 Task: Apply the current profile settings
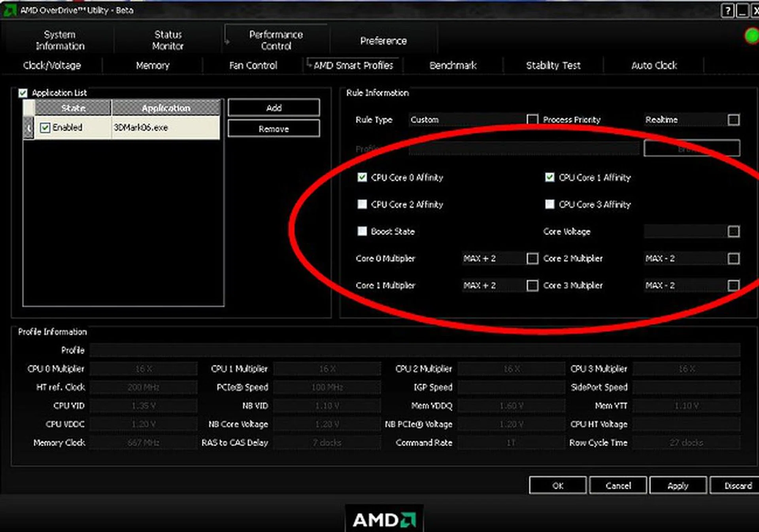pos(678,485)
